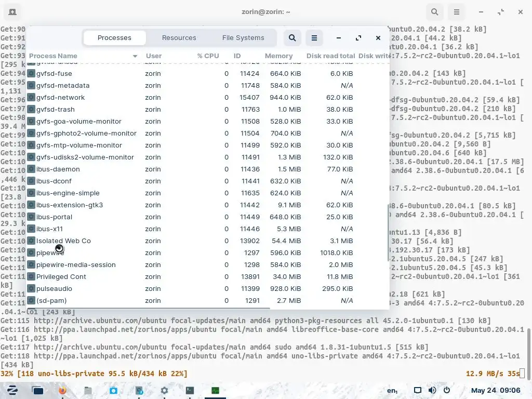
Task: Open the clock showing May 24 09:06
Action: 495,391
